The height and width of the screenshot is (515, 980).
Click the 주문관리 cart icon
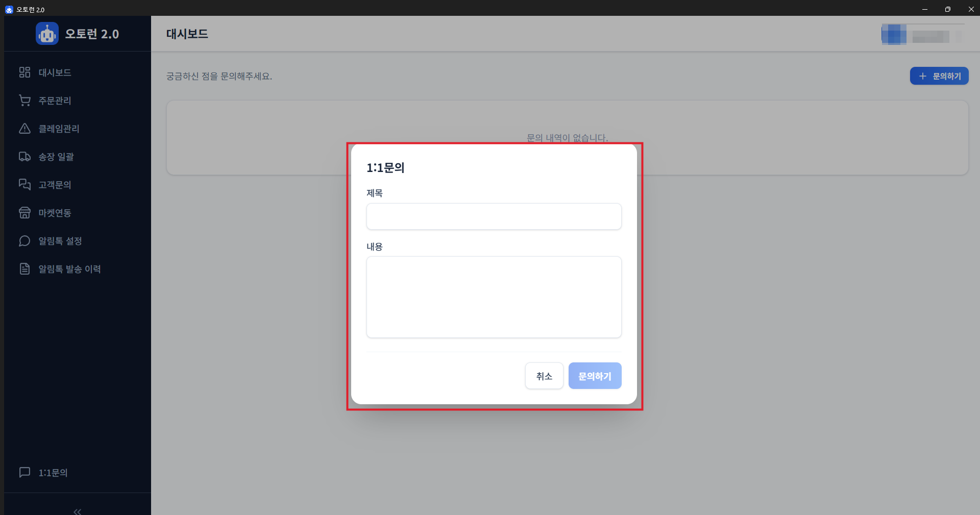pyautogui.click(x=24, y=101)
